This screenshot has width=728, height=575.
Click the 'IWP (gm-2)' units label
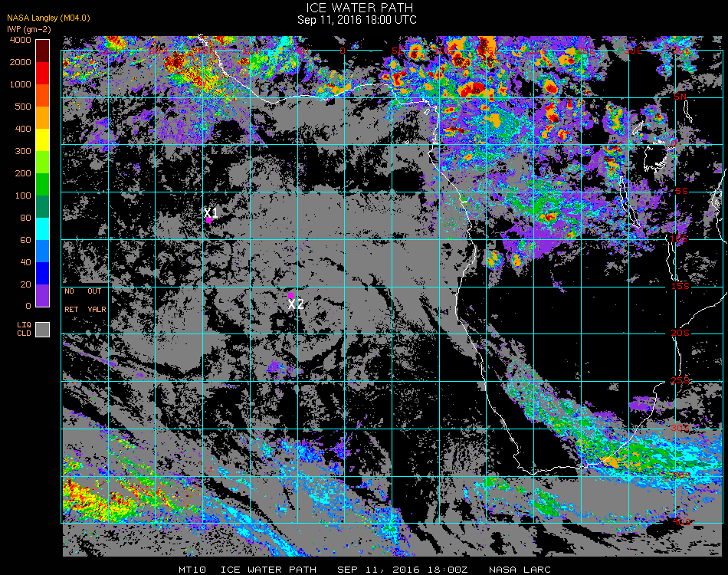(29, 29)
